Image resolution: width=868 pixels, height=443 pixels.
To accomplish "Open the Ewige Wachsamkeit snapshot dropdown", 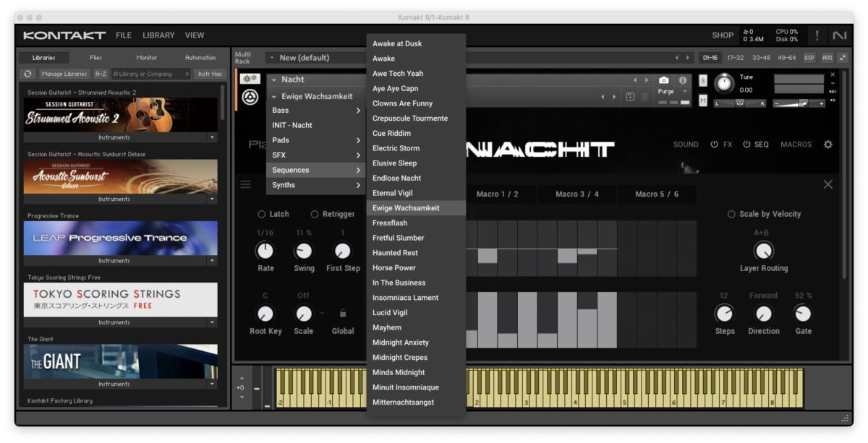I will pos(274,97).
